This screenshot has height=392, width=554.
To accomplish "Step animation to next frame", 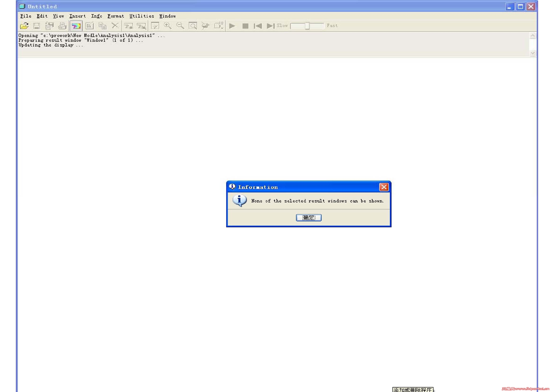I will pos(270,26).
